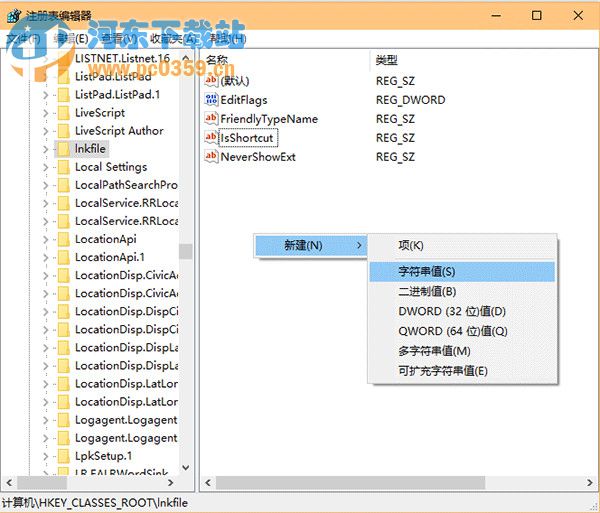Click tree pane scroll-up arrow

pyautogui.click(x=186, y=58)
